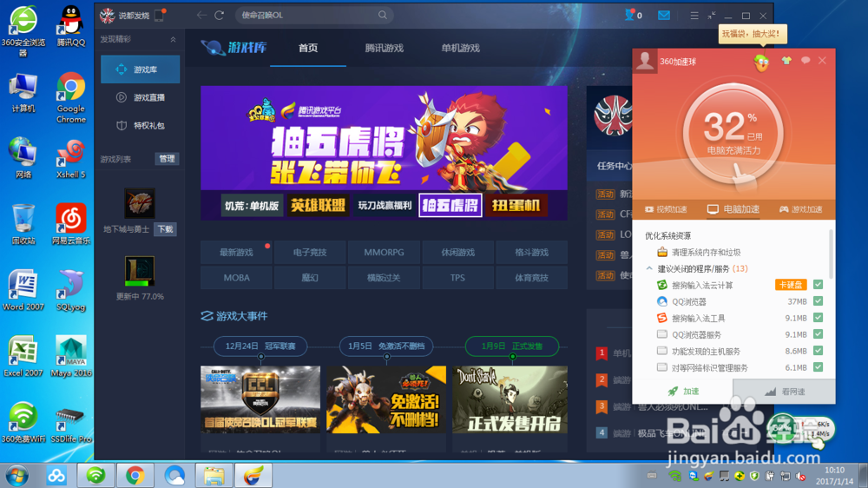Select 游戏直播 in the left sidebar
868x488 pixels.
pyautogui.click(x=140, y=97)
